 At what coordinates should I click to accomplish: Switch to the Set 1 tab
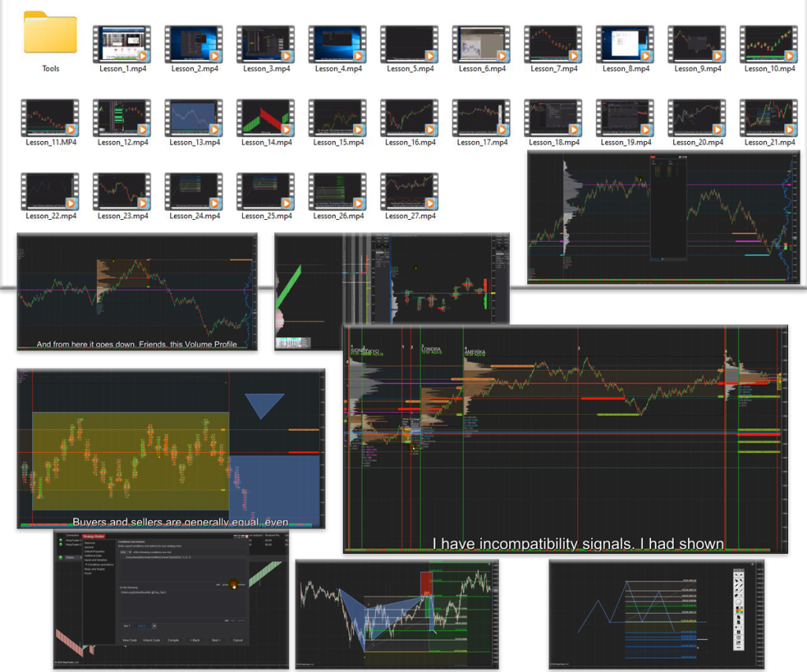click(x=127, y=626)
